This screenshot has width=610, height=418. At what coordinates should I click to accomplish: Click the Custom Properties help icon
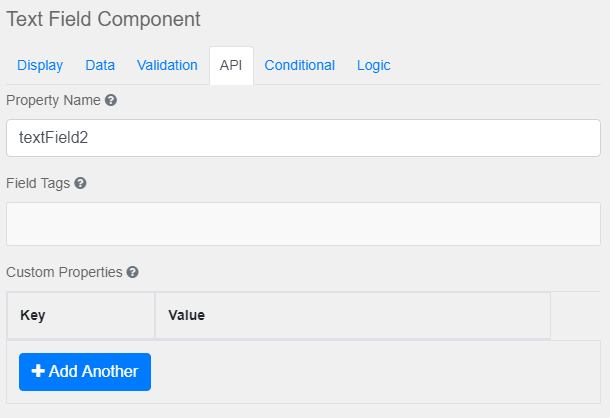coord(132,272)
